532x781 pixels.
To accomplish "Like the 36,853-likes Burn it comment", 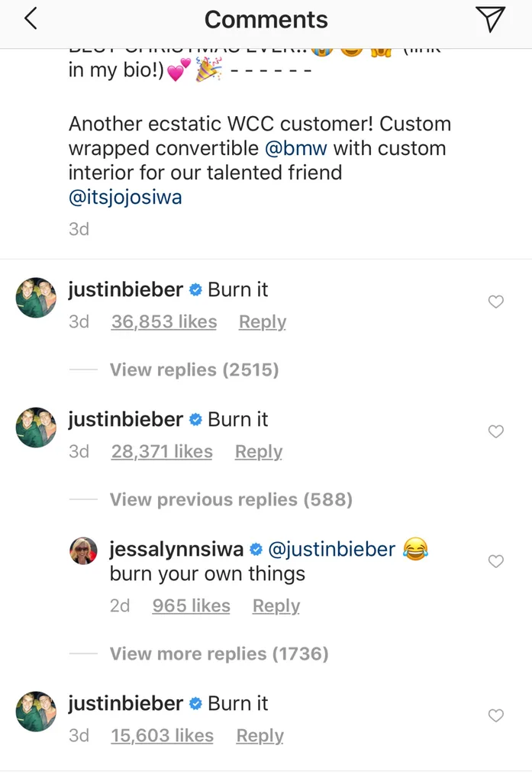I will [x=495, y=302].
